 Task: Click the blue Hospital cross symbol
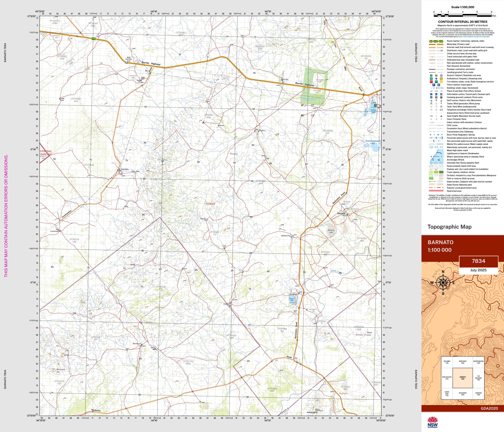[436, 79]
